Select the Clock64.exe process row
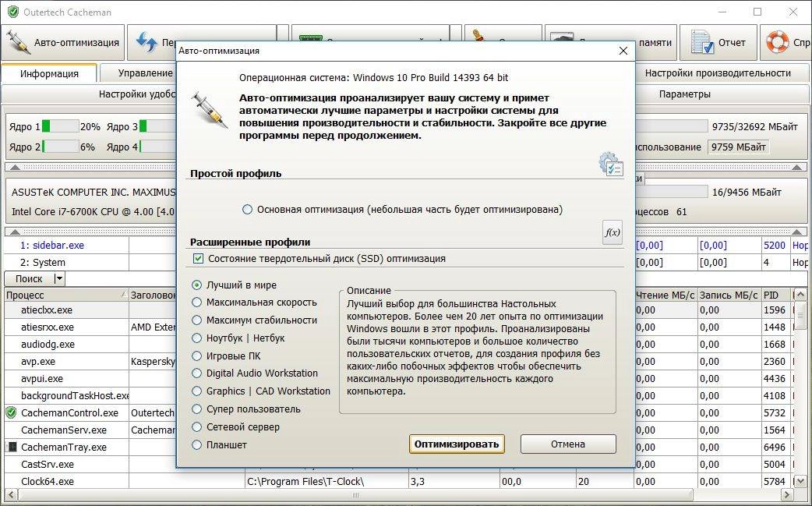812x506 pixels. [x=48, y=481]
